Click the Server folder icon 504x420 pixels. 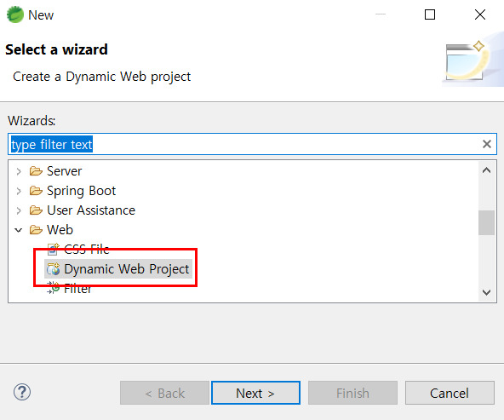coord(36,171)
